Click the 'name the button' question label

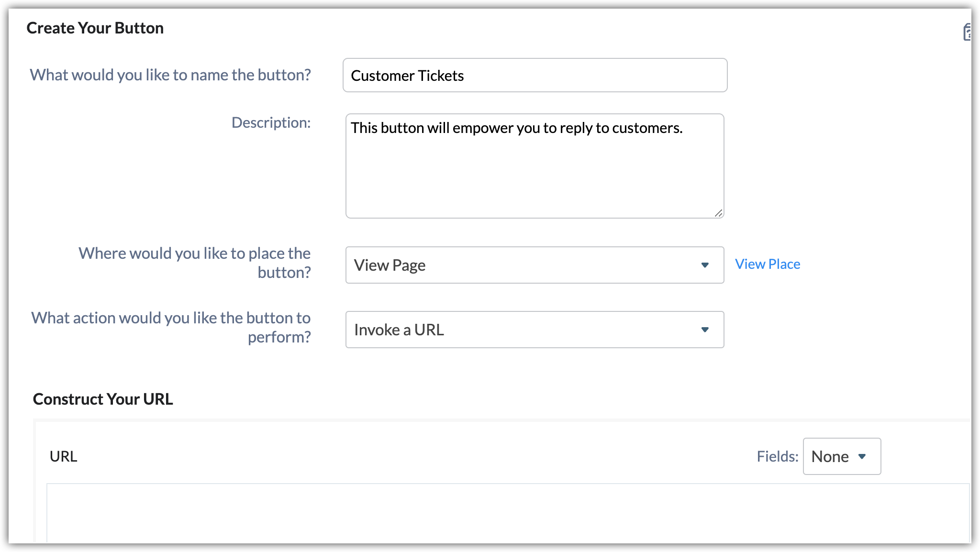click(x=170, y=75)
